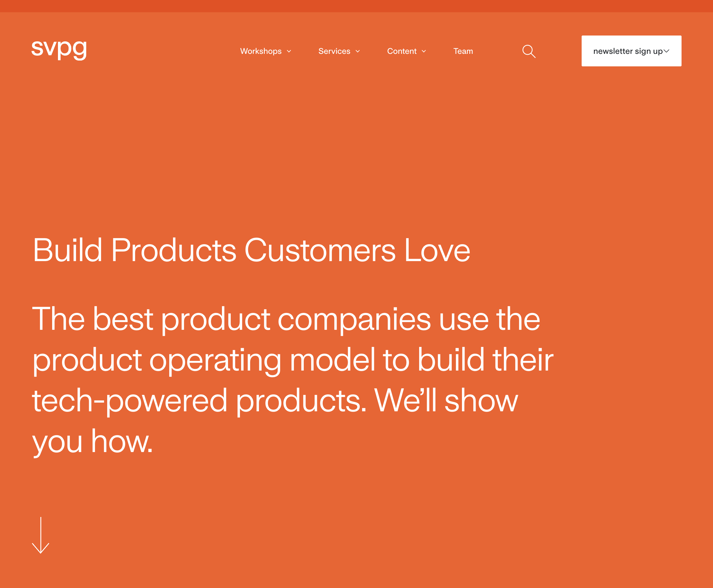Expand the Services dropdown chevron

pos(358,52)
